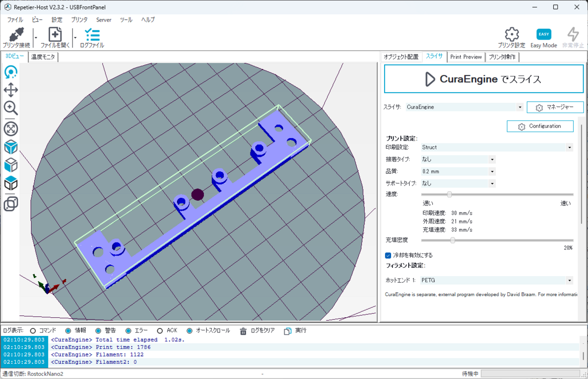Image resolution: width=588 pixels, height=379 pixels.
Task: Click the log panel vertical scrollbar
Action: tap(583, 356)
